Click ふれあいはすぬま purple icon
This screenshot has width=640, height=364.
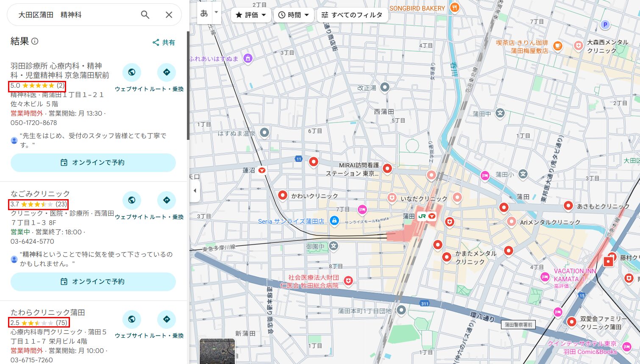point(248,58)
